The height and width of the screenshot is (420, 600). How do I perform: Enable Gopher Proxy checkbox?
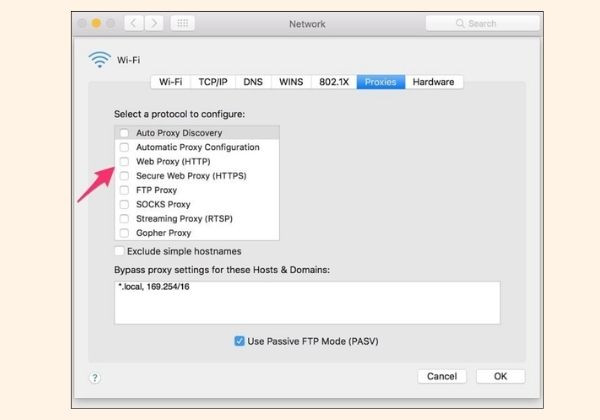(x=124, y=233)
